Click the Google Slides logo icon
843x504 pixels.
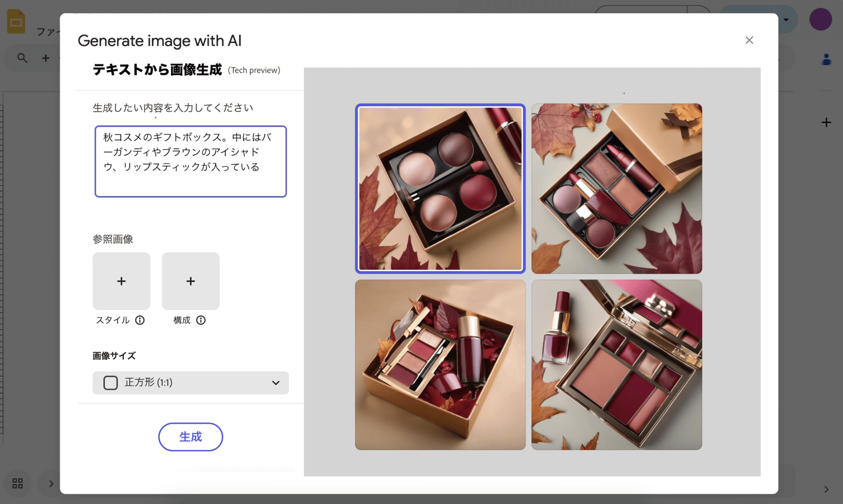coord(16,21)
